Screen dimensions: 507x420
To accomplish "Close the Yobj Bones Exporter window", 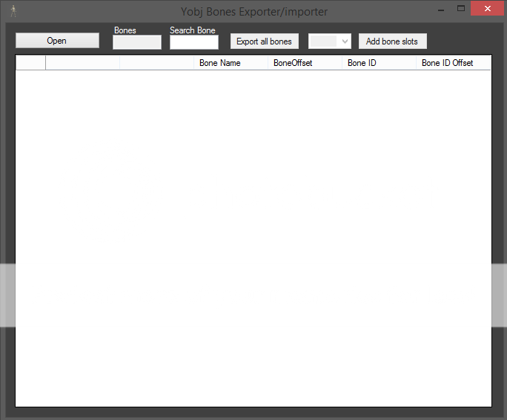I will click(x=487, y=9).
